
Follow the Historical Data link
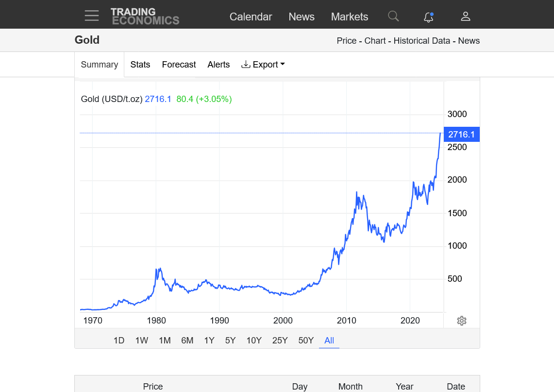(421, 41)
